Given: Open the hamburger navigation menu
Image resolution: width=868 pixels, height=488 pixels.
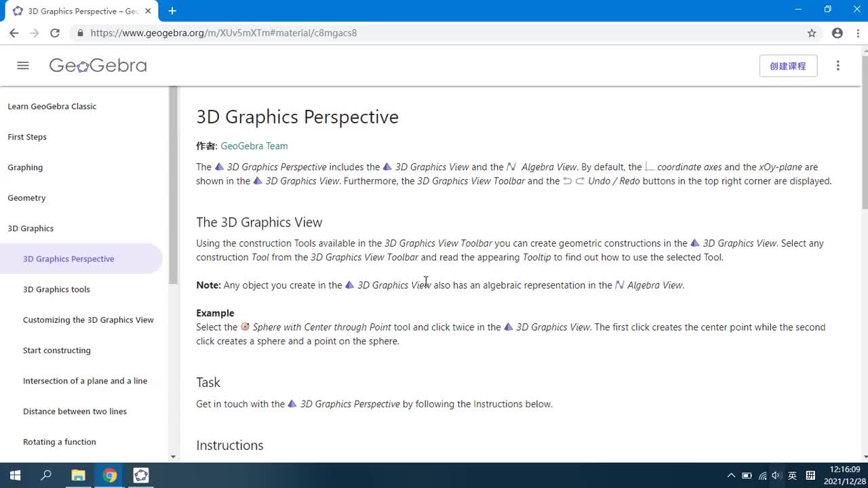Looking at the screenshot, I should 23,66.
